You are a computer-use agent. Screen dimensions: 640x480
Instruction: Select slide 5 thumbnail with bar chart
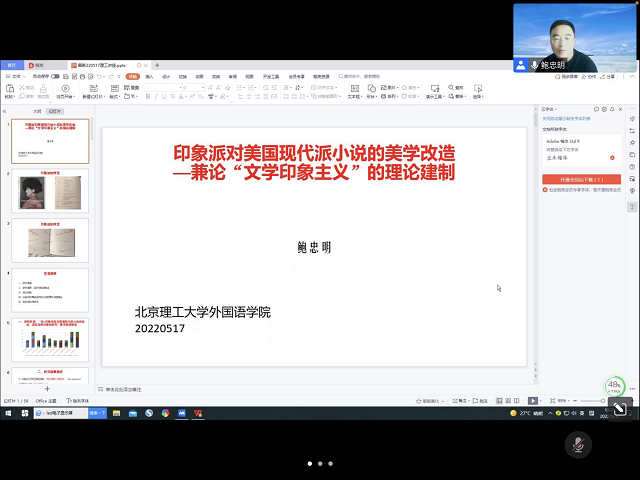(50, 340)
